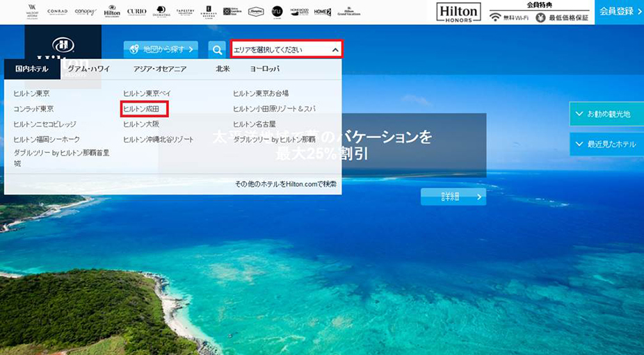Choose ヒルトン名古屋 from the list
This screenshot has width=644, height=355.
pos(255,124)
